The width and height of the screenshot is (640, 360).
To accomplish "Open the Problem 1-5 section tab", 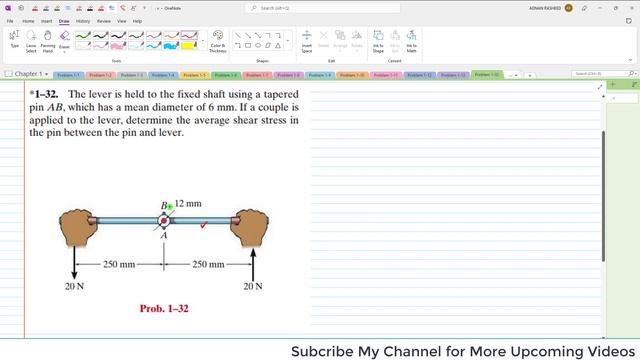I will [194, 75].
